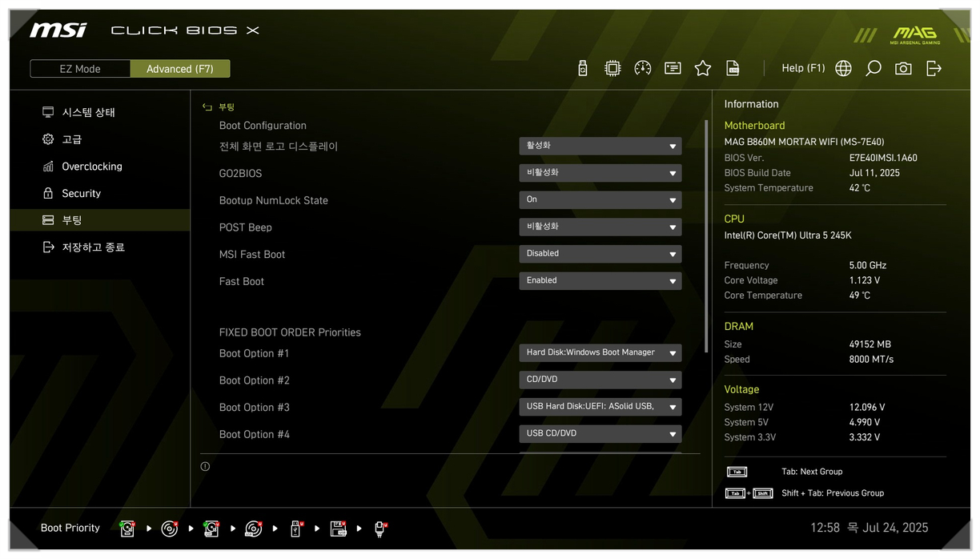Click the exit icon in top toolbar
This screenshot has width=980, height=559.
click(934, 69)
